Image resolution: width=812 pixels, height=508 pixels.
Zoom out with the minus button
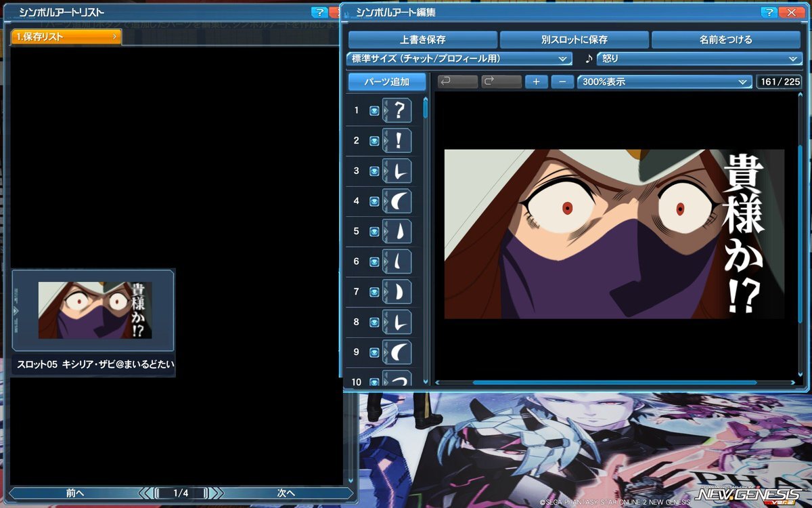562,82
